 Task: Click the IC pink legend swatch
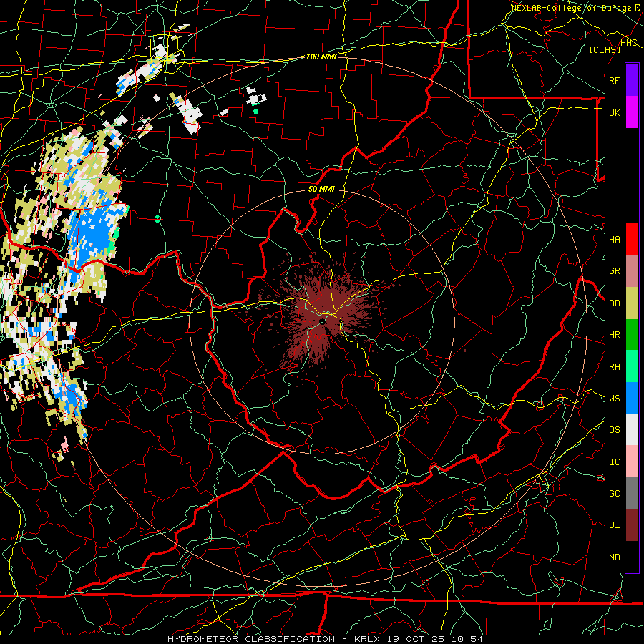pyautogui.click(x=632, y=462)
